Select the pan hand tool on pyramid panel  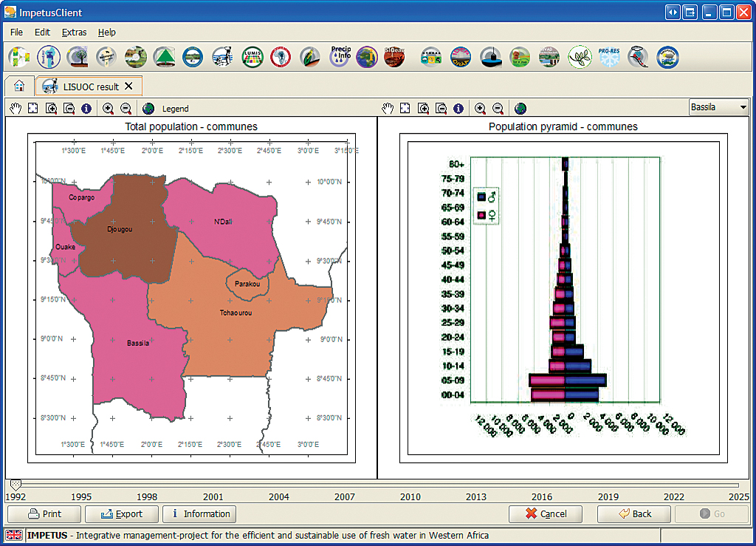pos(388,109)
